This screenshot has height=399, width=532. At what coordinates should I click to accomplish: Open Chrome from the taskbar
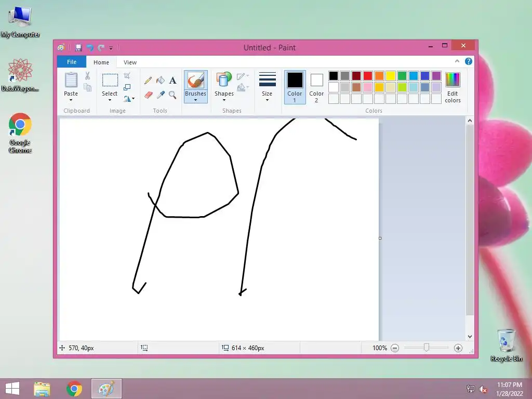[74, 389]
